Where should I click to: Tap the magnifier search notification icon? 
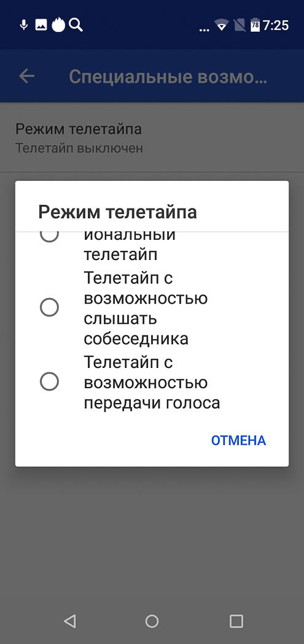(76, 26)
